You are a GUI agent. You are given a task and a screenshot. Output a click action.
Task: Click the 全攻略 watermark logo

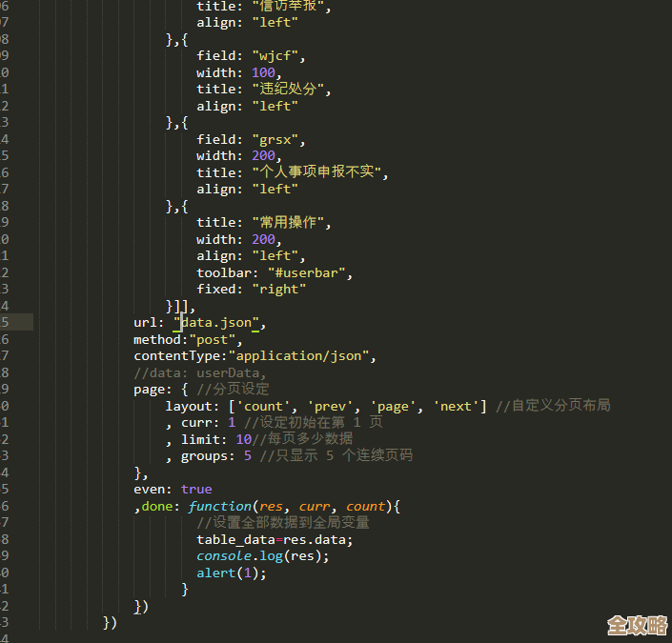click(x=637, y=625)
